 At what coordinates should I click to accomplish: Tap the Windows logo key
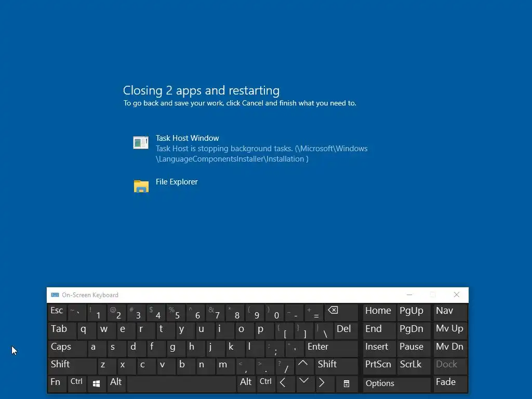(96, 384)
